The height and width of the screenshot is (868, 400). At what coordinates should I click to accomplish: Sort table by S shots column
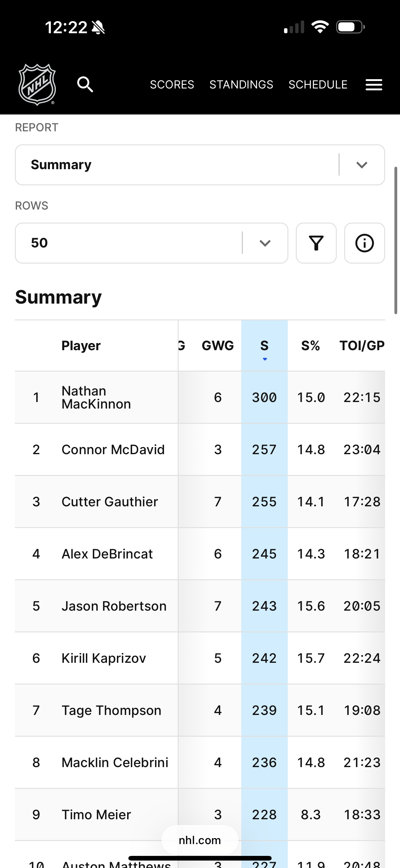coord(264,346)
